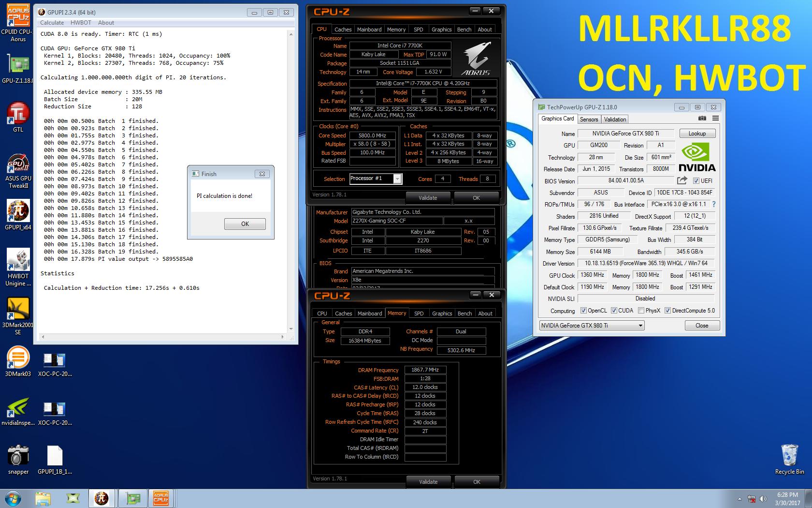Click GPUPI vertical scrollbar down arrow
This screenshot has height=508, width=812.
(x=291, y=329)
